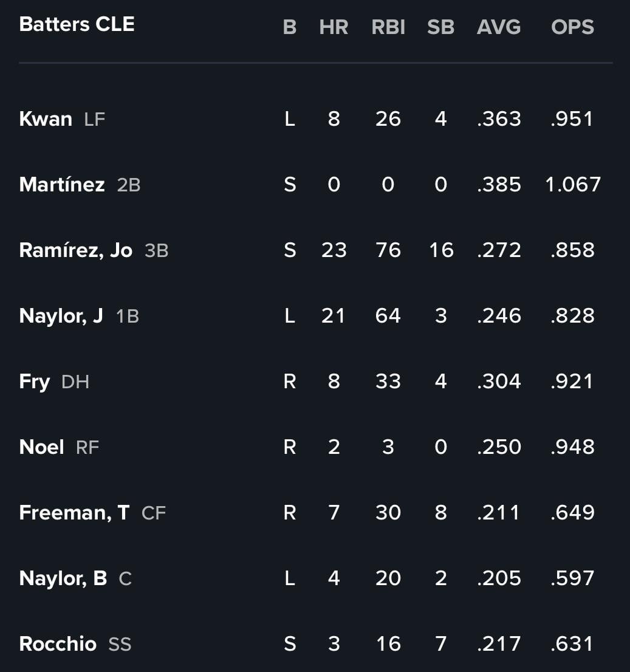Click the AVG column header

pos(499,27)
